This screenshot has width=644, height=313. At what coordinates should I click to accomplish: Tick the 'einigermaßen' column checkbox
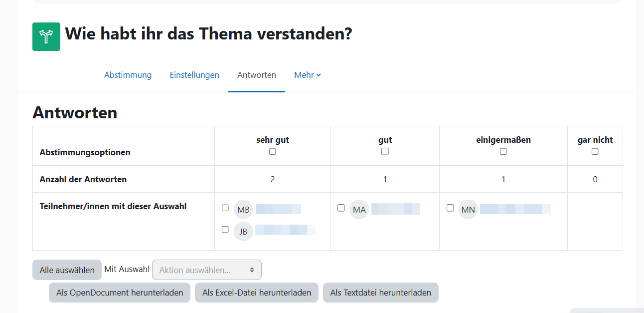pyautogui.click(x=503, y=151)
